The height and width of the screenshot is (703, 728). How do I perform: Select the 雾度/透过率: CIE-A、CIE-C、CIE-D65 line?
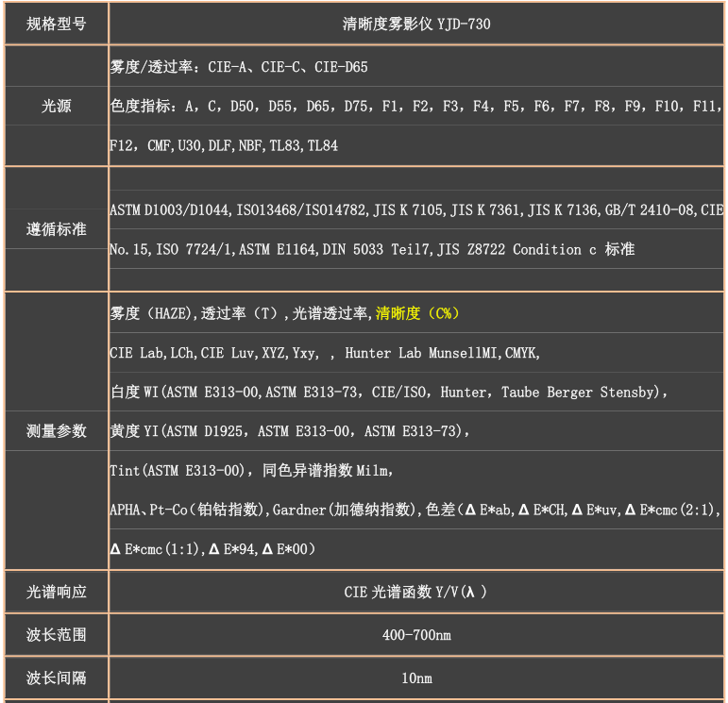(x=239, y=67)
